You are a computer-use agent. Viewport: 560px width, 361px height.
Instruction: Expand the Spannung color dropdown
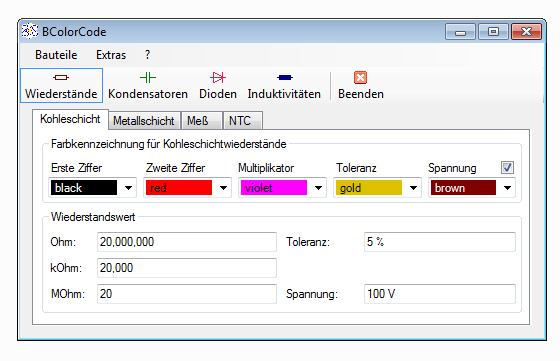[x=507, y=188]
